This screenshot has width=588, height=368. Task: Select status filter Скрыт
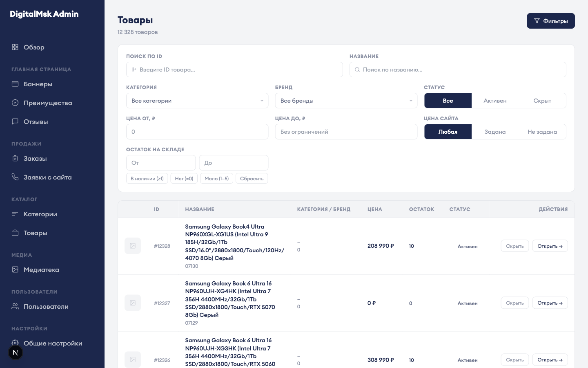tap(542, 101)
